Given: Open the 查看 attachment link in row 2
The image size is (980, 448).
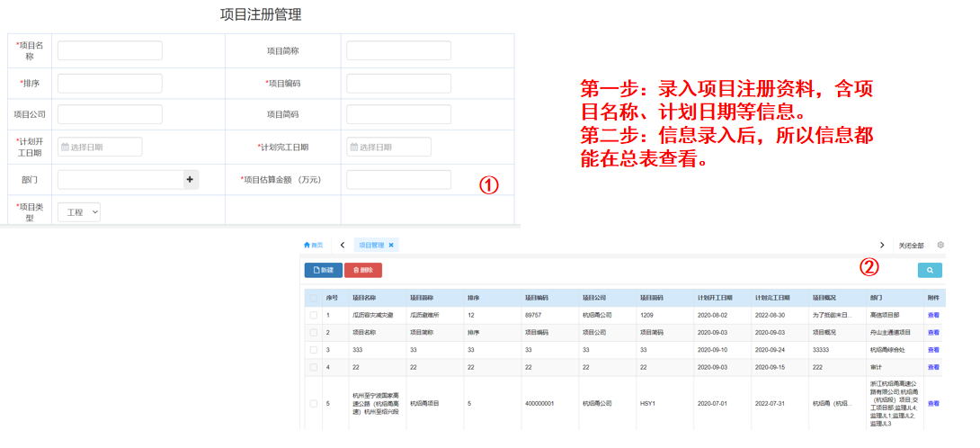Looking at the screenshot, I should tap(933, 333).
